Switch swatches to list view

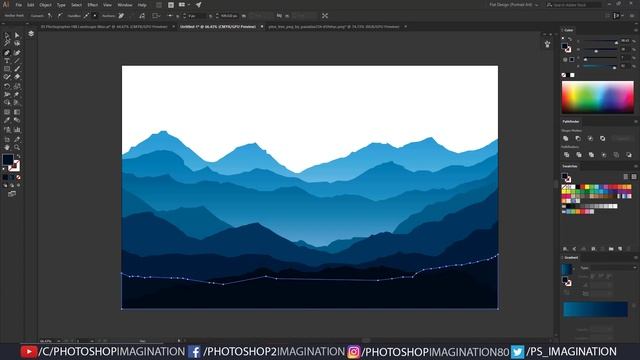(626, 177)
